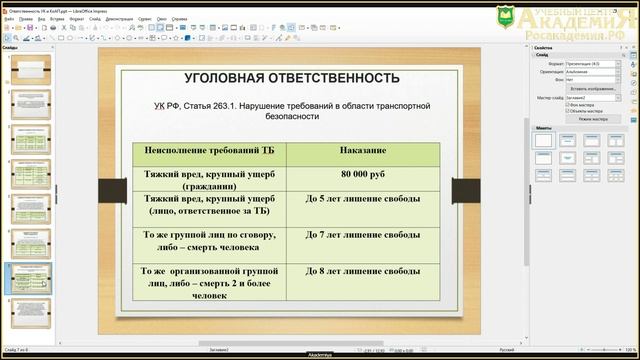Viewport: 640px width, 360px height.
Task: Open dropdown arrow next to Open icon
Action: pyautogui.click(x=23, y=27)
